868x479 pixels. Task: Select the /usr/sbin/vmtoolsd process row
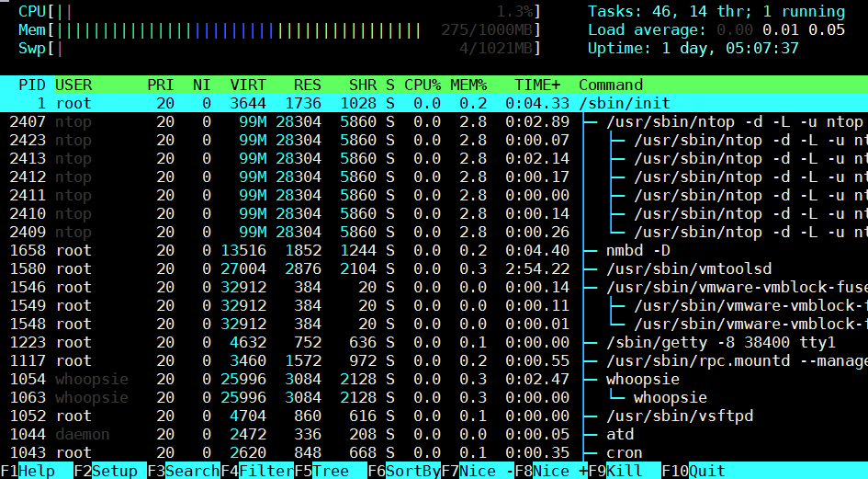coord(434,268)
